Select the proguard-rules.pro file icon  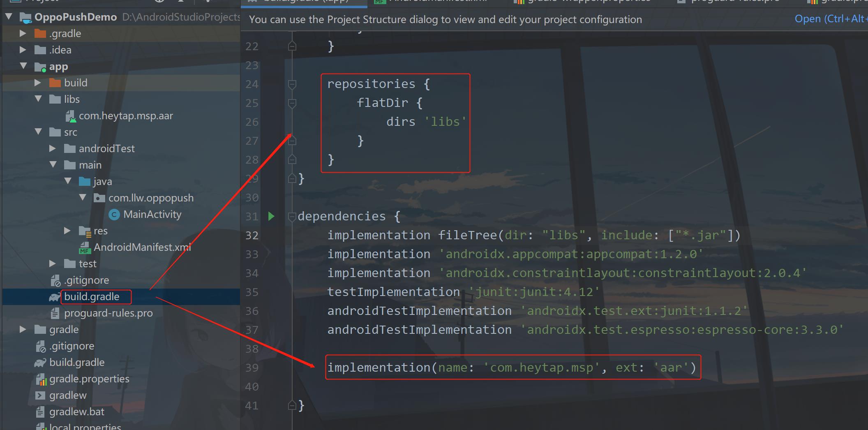55,313
